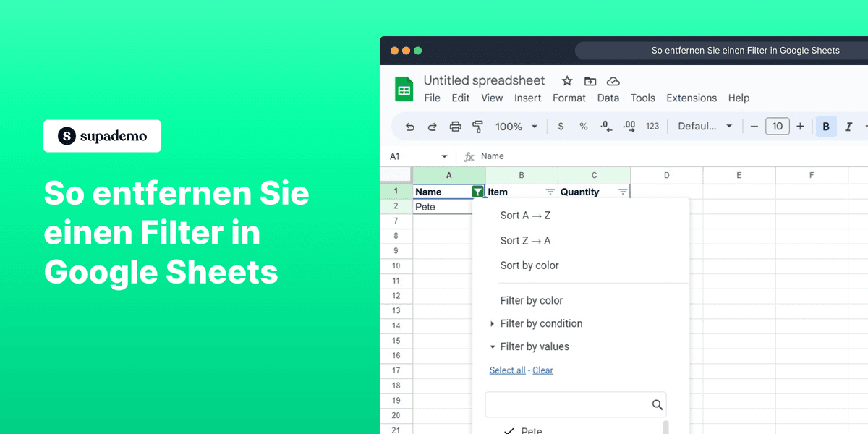Collapse the Filter by values section

[535, 346]
